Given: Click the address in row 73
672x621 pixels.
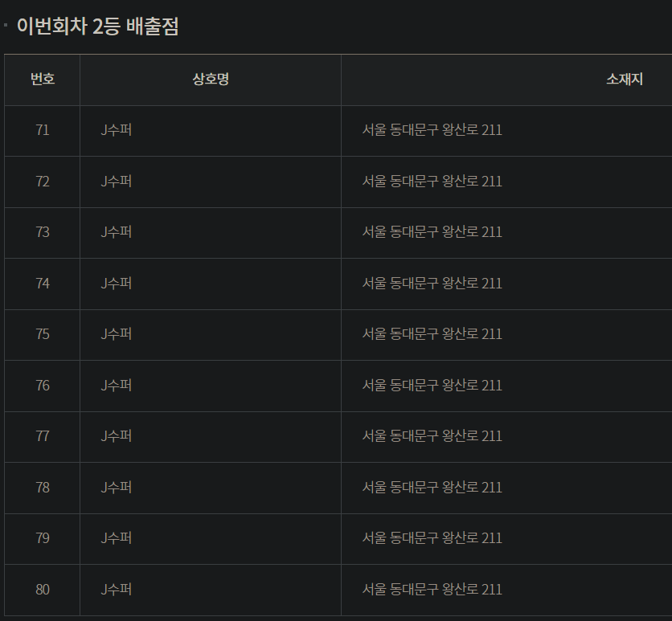Looking at the screenshot, I should click(x=432, y=232).
